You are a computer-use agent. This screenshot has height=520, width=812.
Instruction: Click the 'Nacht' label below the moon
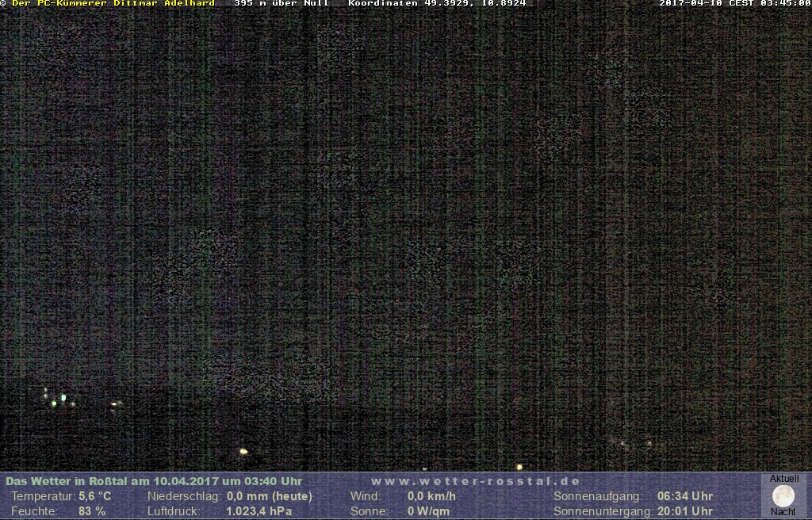[783, 512]
